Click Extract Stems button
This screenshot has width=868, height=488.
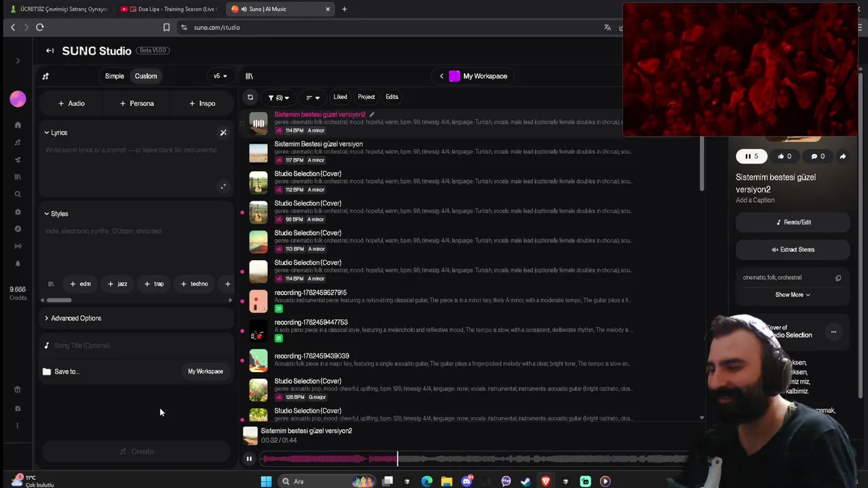(x=793, y=249)
